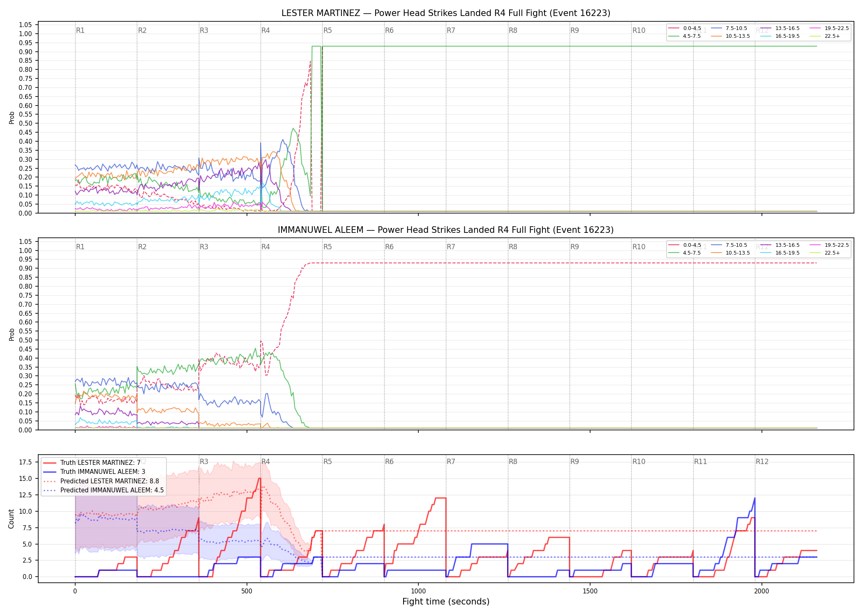Select the 0.0-4.5 legend entry in top chart

click(x=685, y=28)
